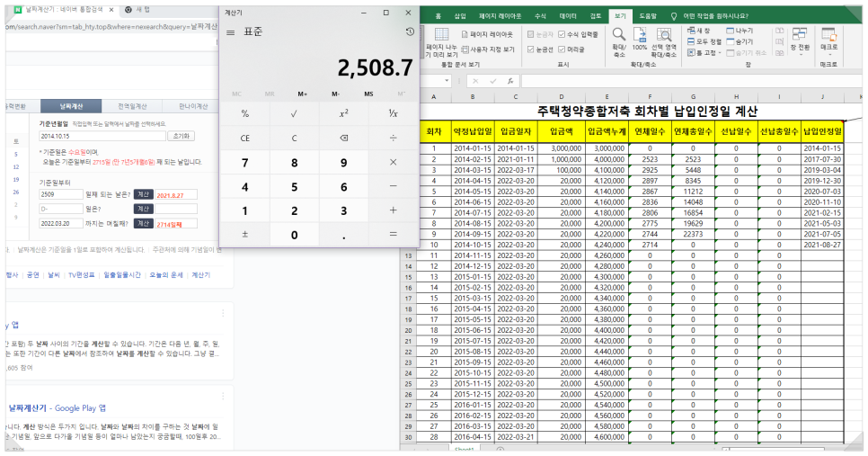
Task: Click the plus/minus sign toggle key
Action: (x=245, y=235)
